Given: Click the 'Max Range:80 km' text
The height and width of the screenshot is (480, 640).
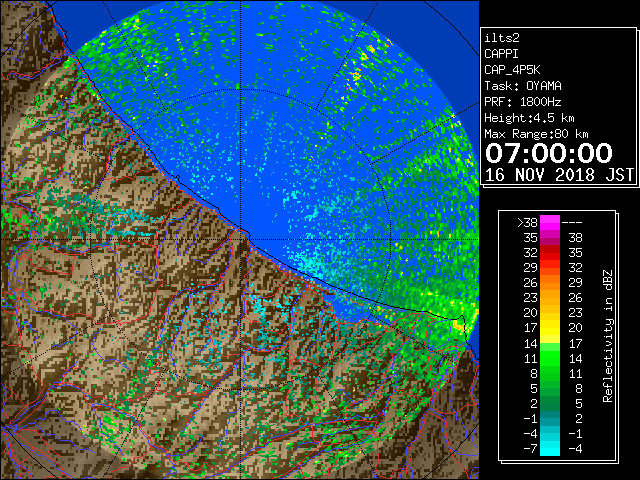Looking at the screenshot, I should [536, 134].
